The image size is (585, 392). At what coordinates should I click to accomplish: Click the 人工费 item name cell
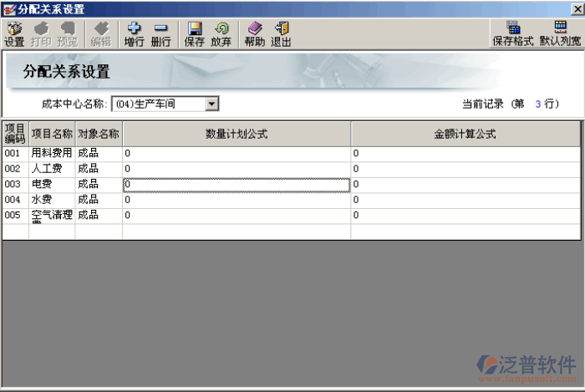[52, 170]
